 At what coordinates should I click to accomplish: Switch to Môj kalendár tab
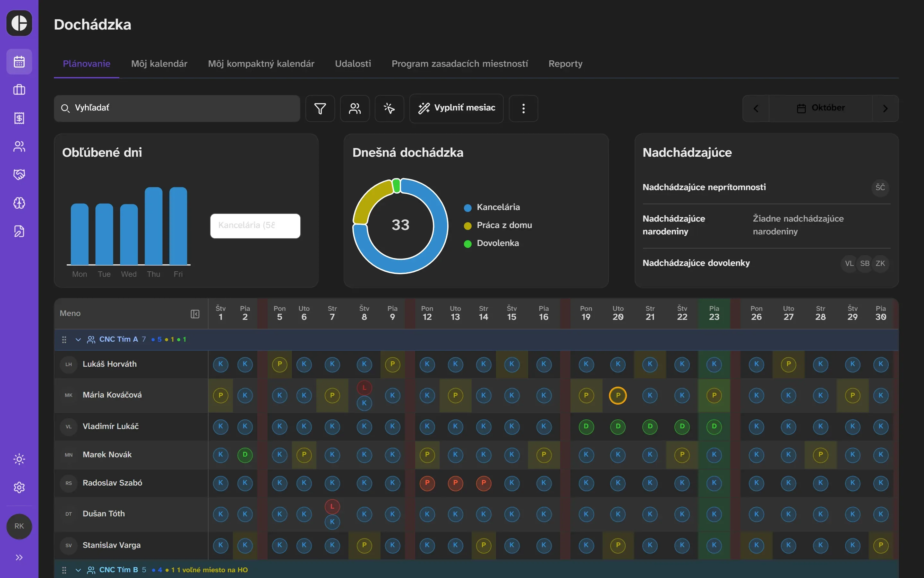tap(159, 64)
